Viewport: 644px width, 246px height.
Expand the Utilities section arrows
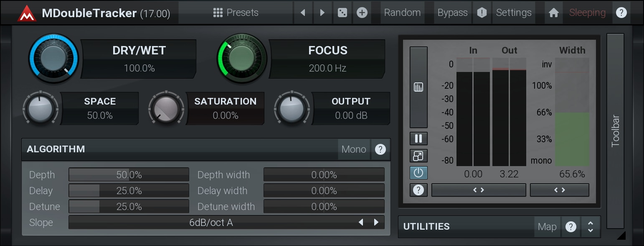[591, 227]
